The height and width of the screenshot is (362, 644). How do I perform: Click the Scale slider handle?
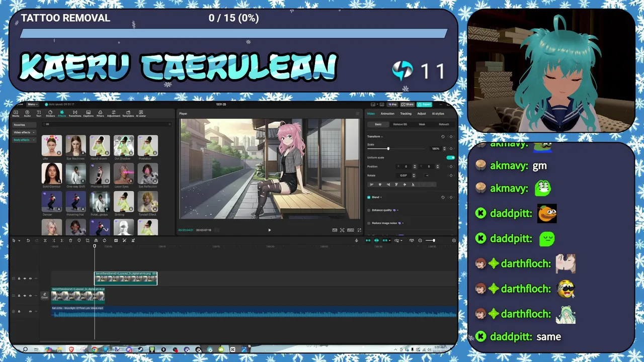point(388,149)
